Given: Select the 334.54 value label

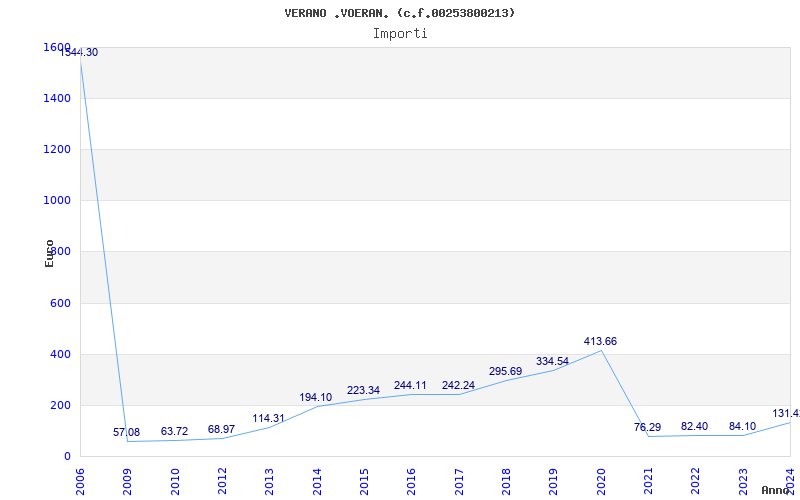Looking at the screenshot, I should pos(552,362).
